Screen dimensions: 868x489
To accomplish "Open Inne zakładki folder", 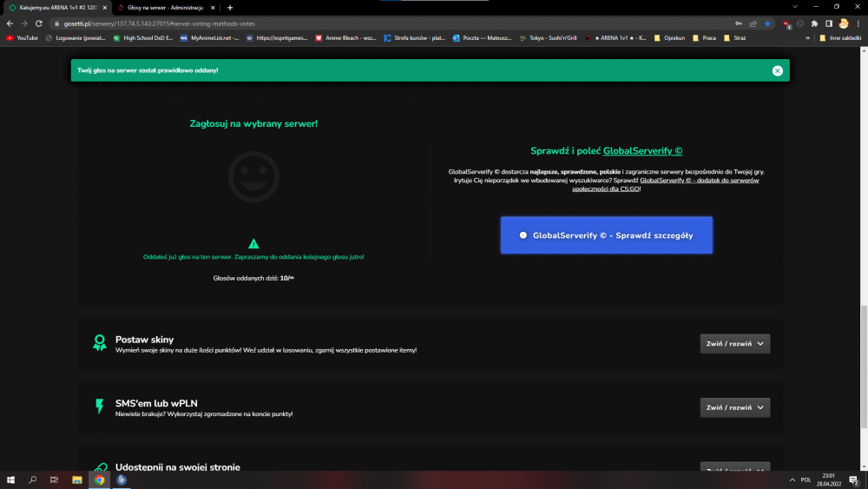I will coord(840,38).
